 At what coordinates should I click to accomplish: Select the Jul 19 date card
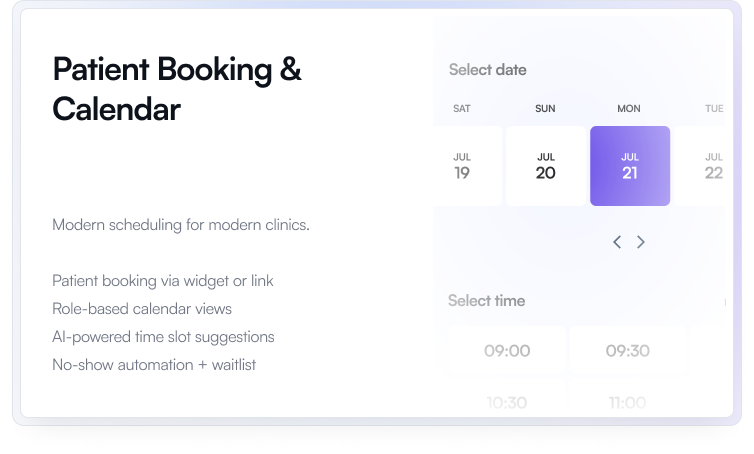462,166
